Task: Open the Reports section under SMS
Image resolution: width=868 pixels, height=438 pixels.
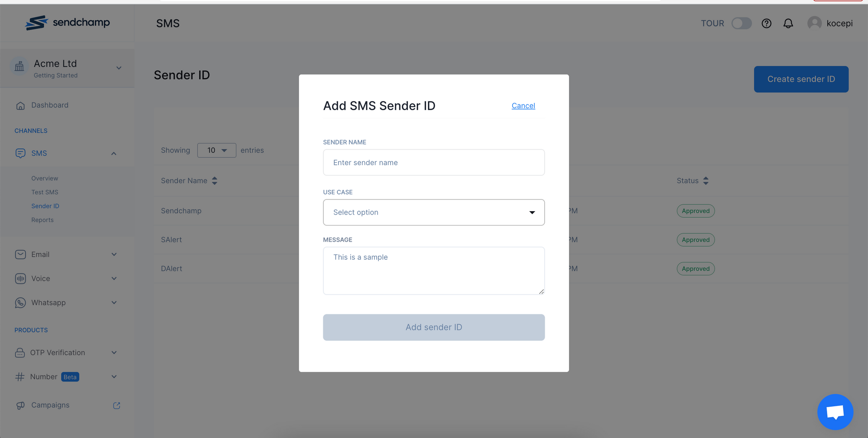Action: tap(42, 220)
